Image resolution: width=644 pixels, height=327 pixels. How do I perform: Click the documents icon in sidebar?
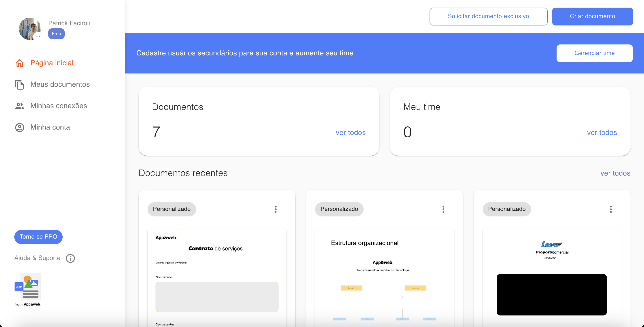pyautogui.click(x=19, y=84)
